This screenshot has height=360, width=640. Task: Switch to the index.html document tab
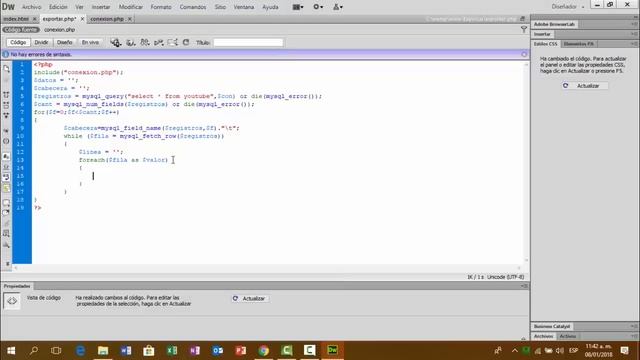16,19
